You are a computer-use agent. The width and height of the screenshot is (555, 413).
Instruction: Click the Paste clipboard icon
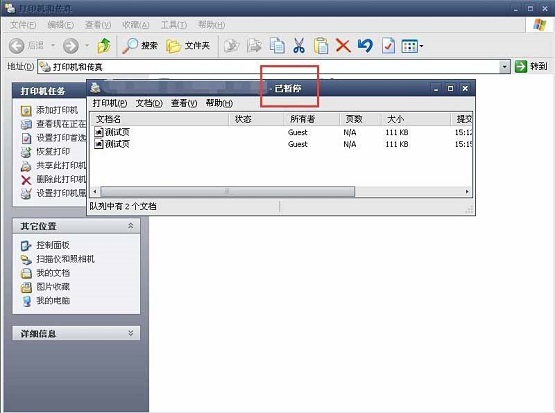[x=321, y=46]
